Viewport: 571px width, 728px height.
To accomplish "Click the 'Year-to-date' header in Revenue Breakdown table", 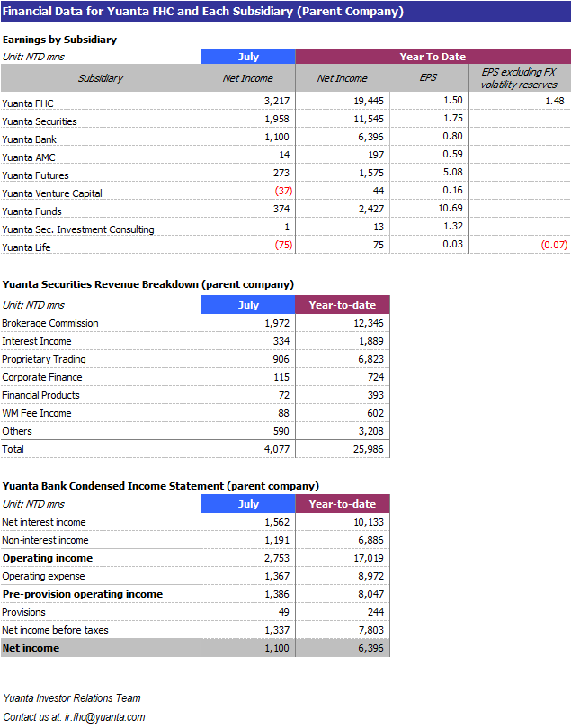I will 343,305.
